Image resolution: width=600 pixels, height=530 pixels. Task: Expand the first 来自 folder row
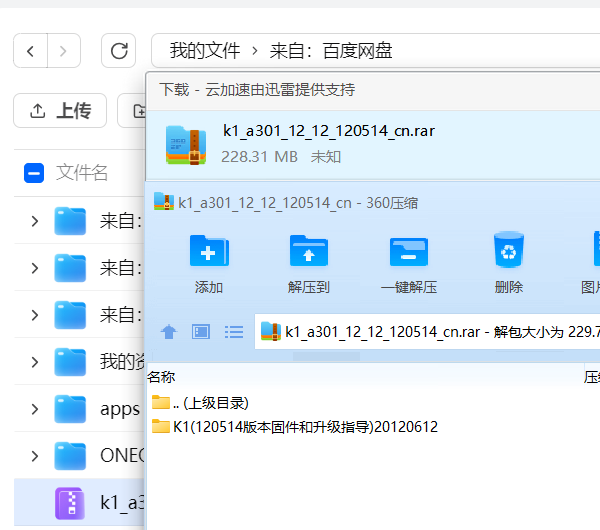click(35, 221)
